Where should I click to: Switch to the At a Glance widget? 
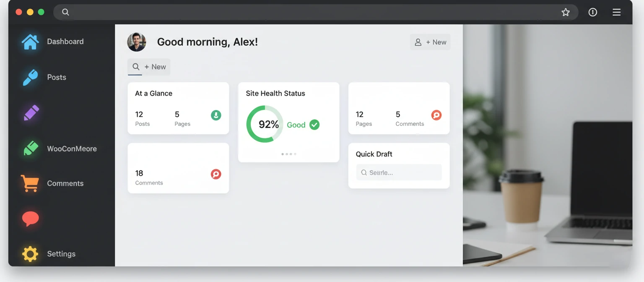tap(153, 93)
